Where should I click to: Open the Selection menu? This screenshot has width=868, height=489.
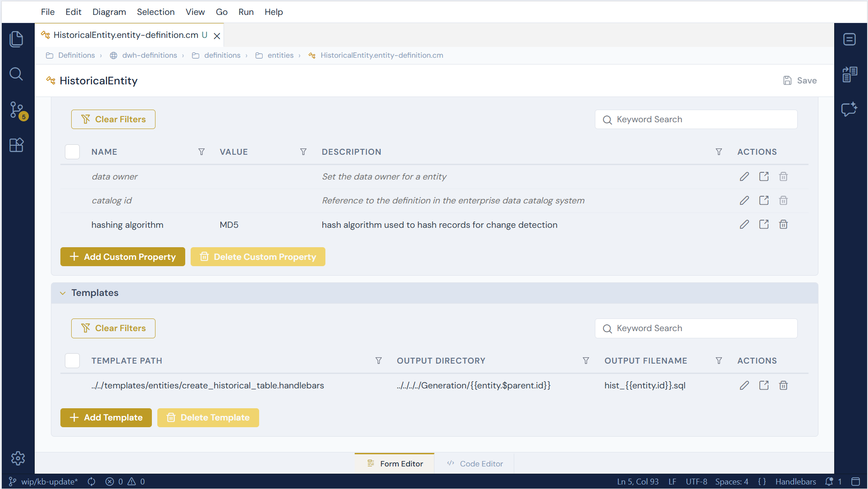[155, 12]
